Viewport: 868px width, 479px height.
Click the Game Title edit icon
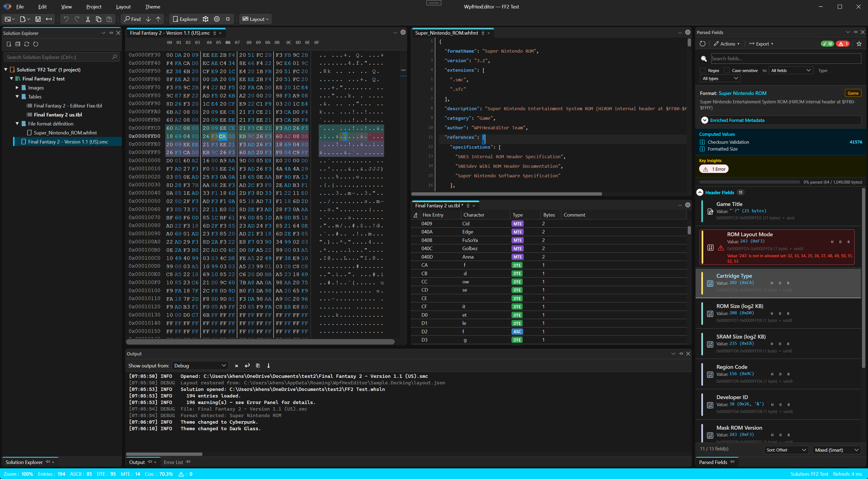pyautogui.click(x=710, y=212)
